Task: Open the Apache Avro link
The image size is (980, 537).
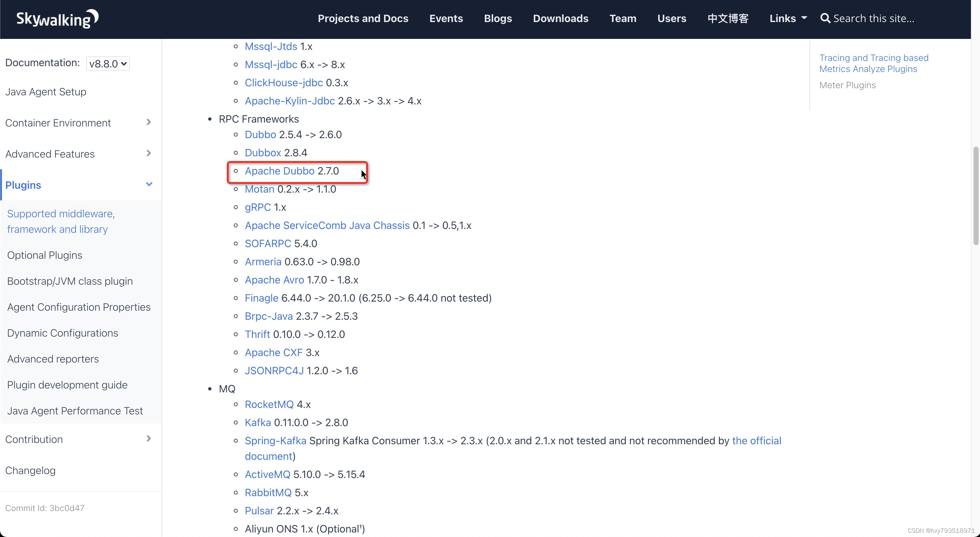Action: click(x=274, y=280)
